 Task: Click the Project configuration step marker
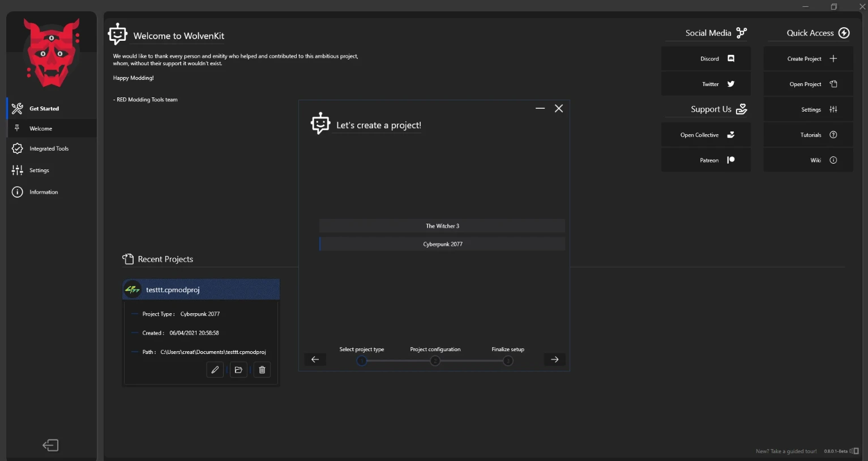(435, 361)
